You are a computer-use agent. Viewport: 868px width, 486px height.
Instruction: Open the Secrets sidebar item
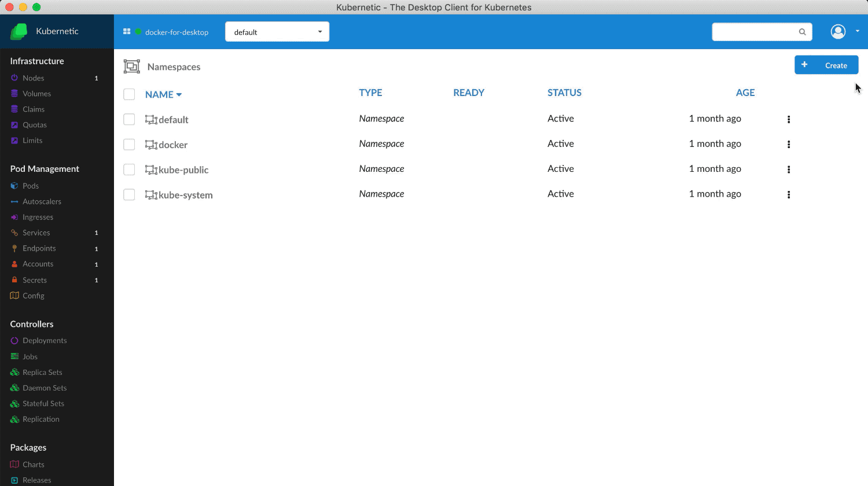[35, 279]
